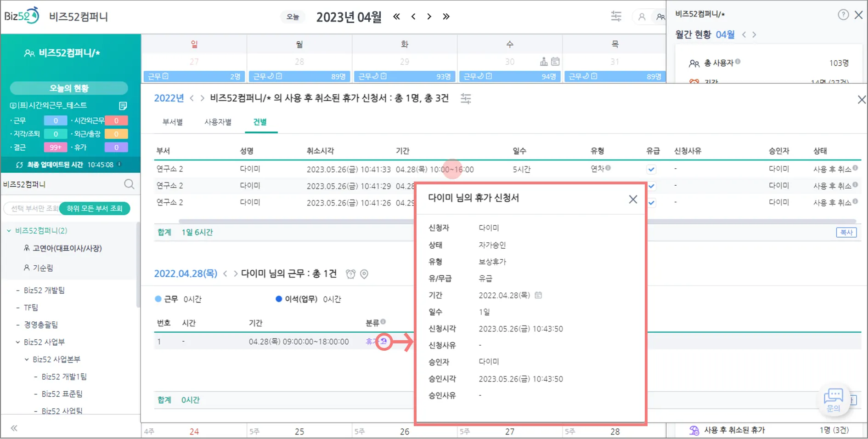868x439 pixels.
Task: Click the purple 휴가 0 count badge
Action: 116,147
